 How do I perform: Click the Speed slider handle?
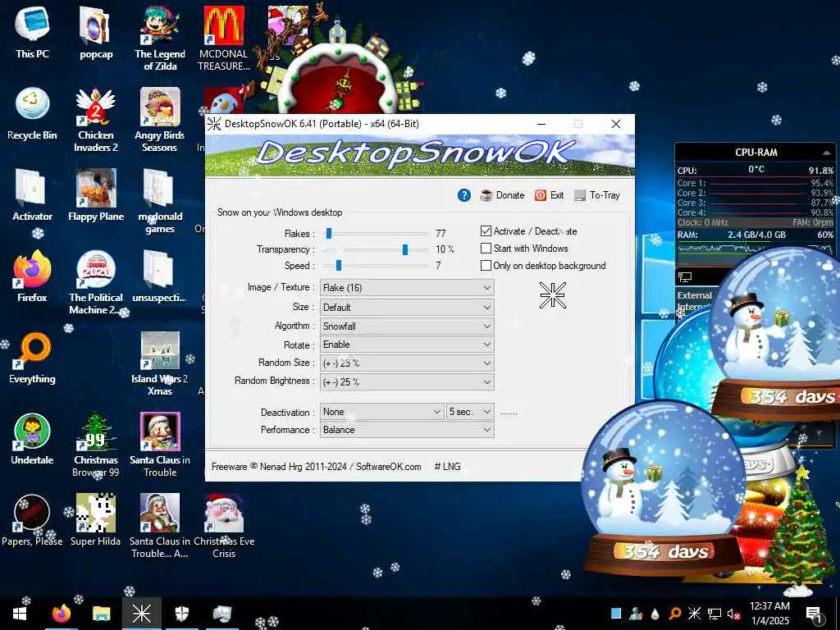[339, 265]
